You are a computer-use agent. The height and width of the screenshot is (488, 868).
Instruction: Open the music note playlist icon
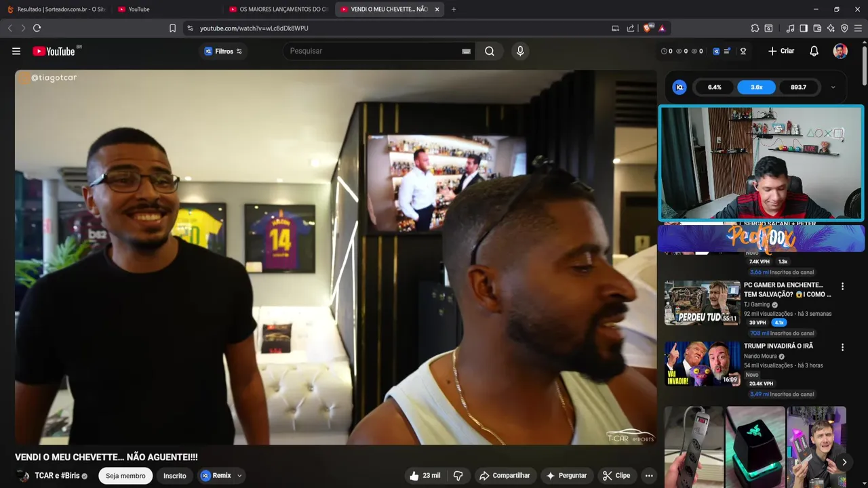click(790, 28)
